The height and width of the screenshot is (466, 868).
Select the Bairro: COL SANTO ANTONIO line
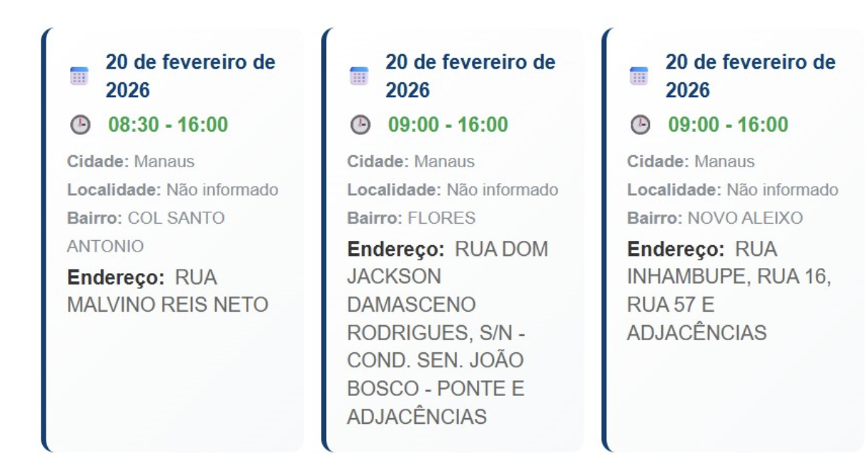click(x=146, y=232)
